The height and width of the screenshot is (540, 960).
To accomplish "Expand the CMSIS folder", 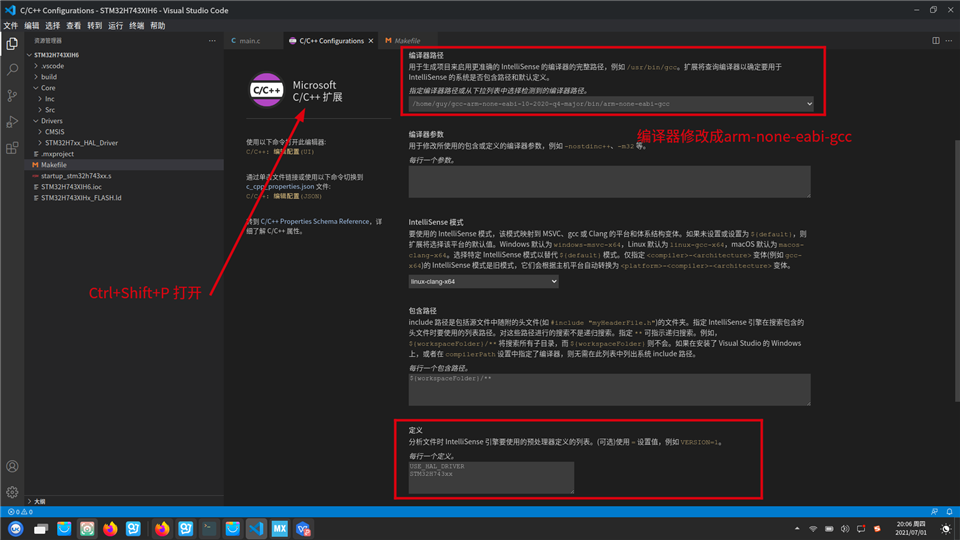I will [54, 132].
